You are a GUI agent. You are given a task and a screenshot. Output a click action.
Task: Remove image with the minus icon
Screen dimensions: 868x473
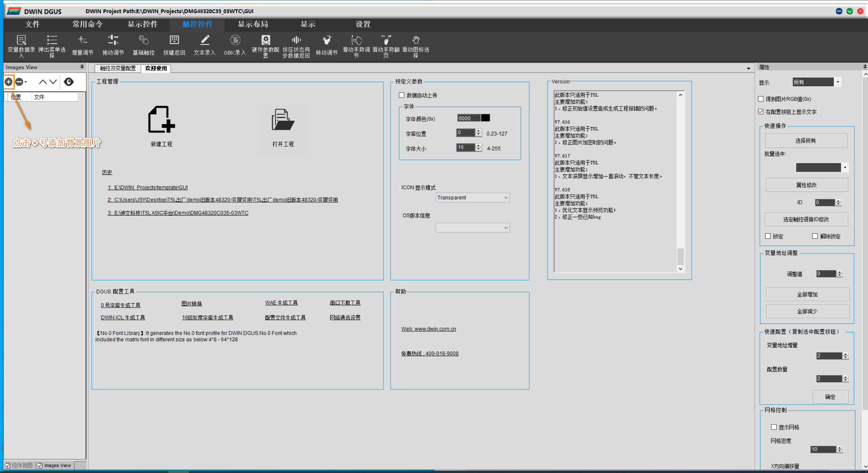[x=19, y=82]
